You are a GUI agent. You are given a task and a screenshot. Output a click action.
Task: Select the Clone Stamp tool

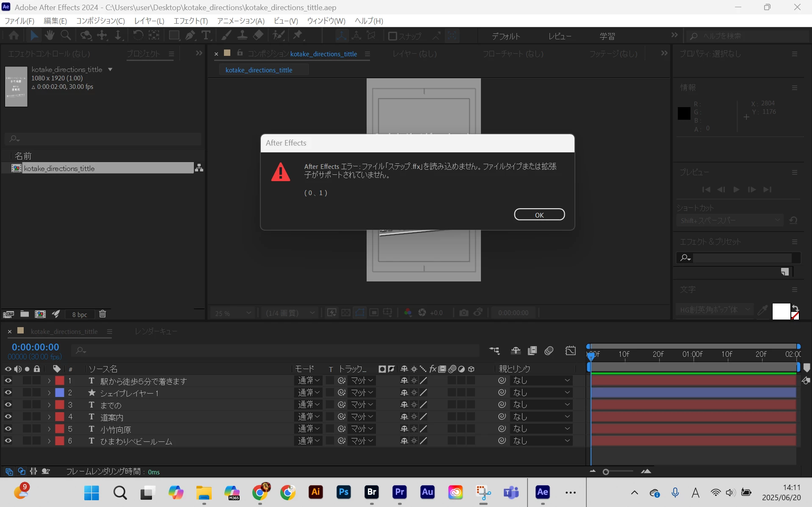242,36
